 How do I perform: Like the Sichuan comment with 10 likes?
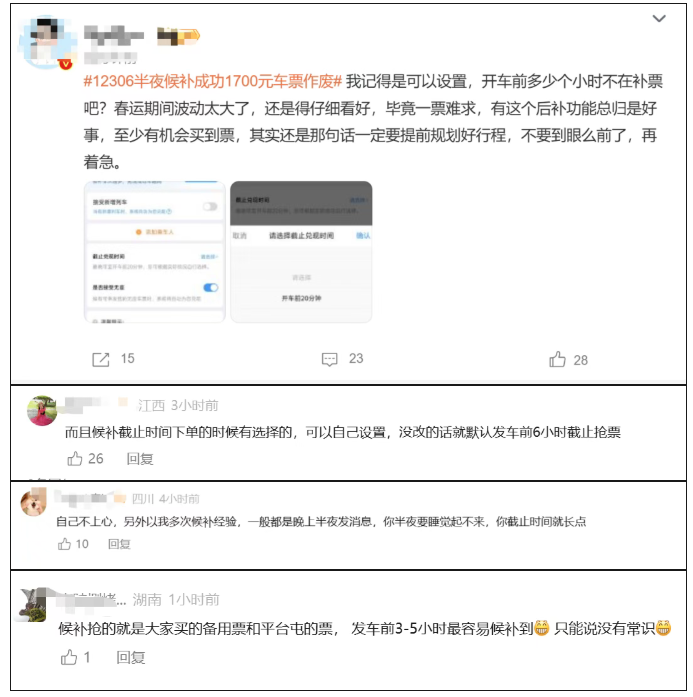pos(64,544)
